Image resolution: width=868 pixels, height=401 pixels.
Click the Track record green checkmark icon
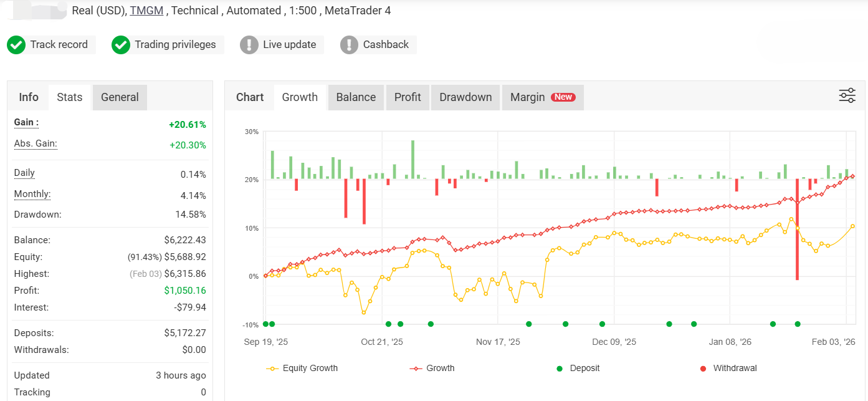pos(16,45)
